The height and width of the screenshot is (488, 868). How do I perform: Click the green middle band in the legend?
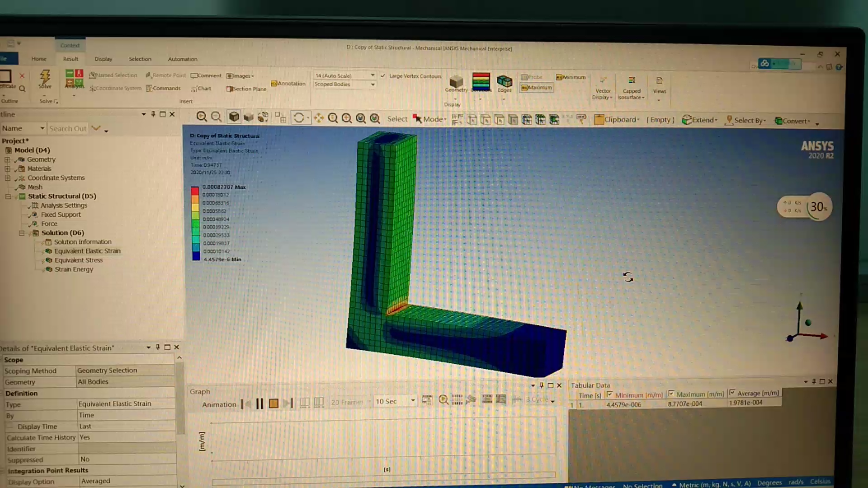[x=195, y=223]
